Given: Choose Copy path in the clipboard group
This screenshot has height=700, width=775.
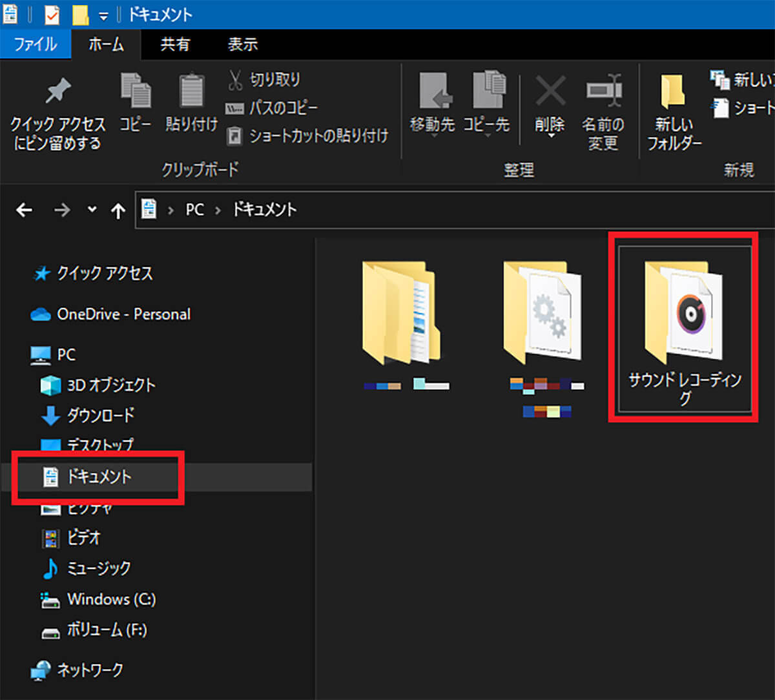Looking at the screenshot, I should [271, 108].
